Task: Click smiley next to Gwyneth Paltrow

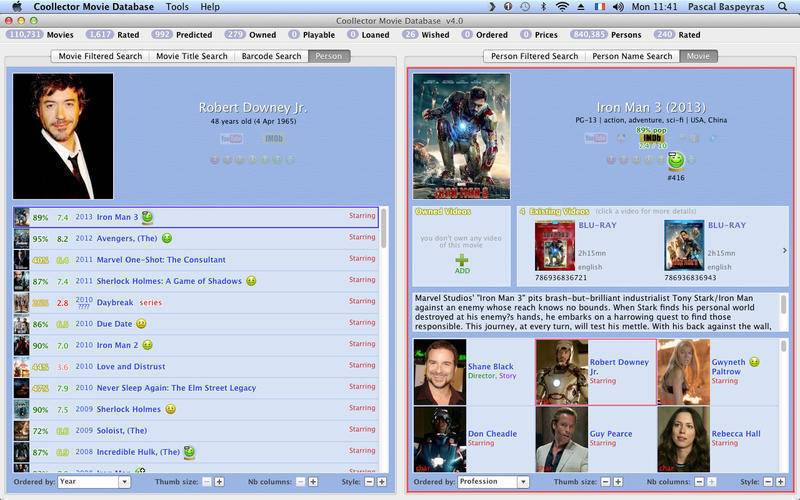Action: point(755,362)
